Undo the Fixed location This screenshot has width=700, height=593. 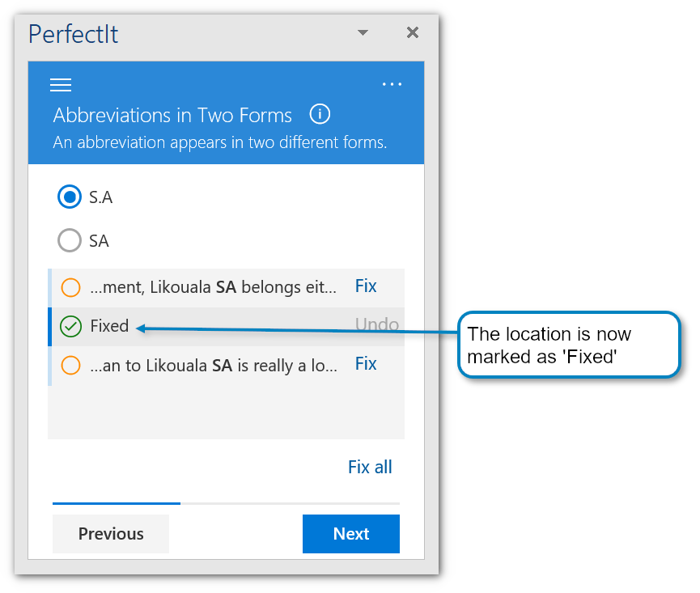pos(376,325)
